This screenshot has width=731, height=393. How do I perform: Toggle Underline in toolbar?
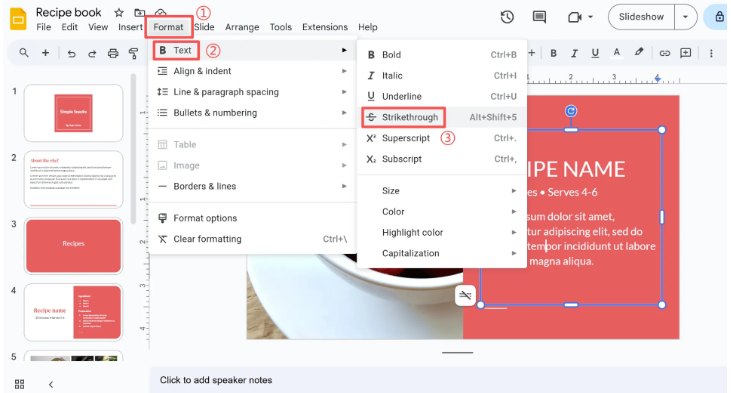point(595,53)
